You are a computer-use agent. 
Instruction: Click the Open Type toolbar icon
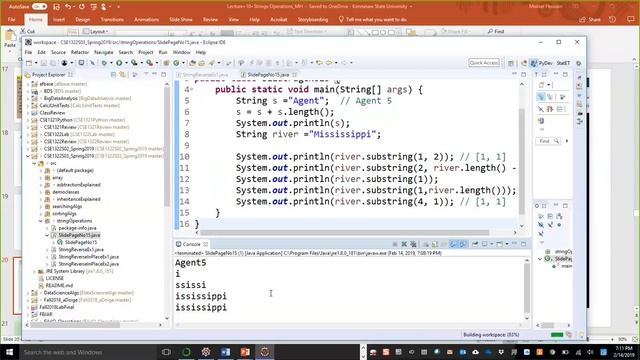pos(192,63)
